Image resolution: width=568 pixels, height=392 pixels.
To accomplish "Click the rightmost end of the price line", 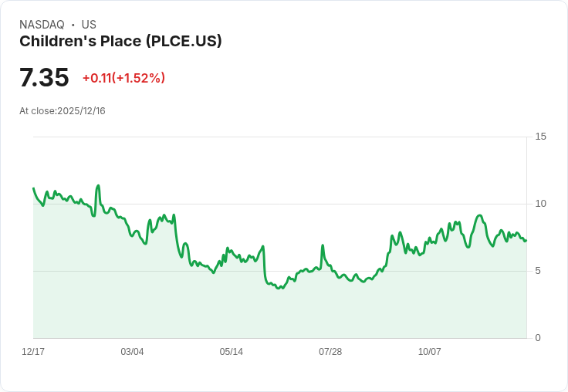I will click(526, 240).
